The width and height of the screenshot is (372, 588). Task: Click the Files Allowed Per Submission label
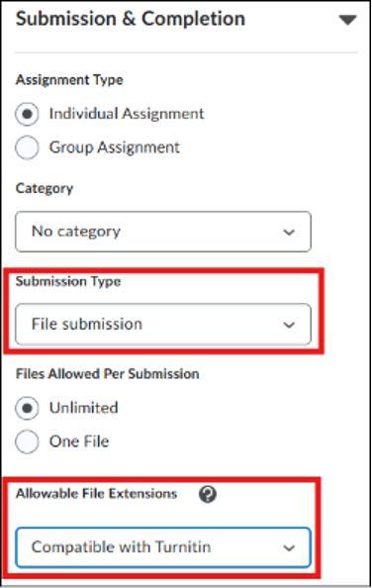tap(107, 374)
